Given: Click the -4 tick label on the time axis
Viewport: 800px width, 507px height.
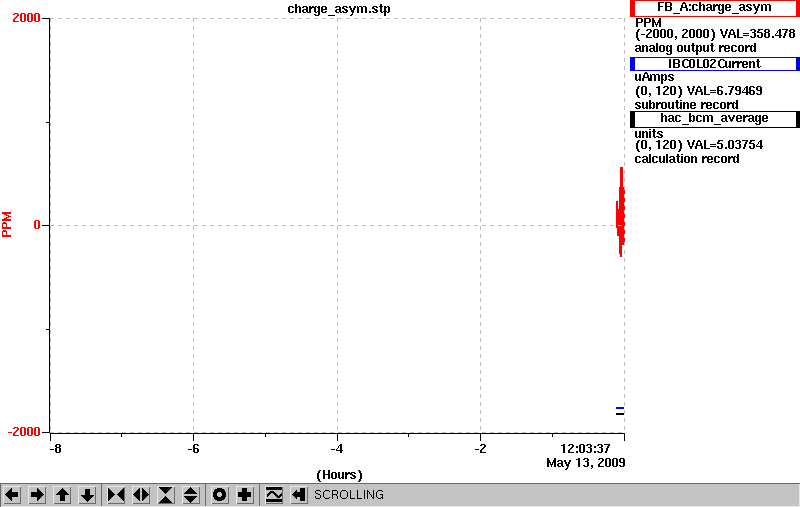Looking at the screenshot, I should pyautogui.click(x=337, y=449).
